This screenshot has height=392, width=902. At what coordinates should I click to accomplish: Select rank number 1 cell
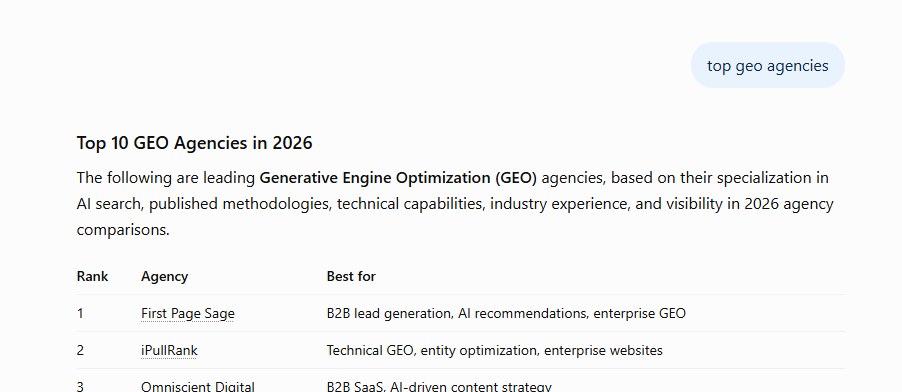pos(80,314)
